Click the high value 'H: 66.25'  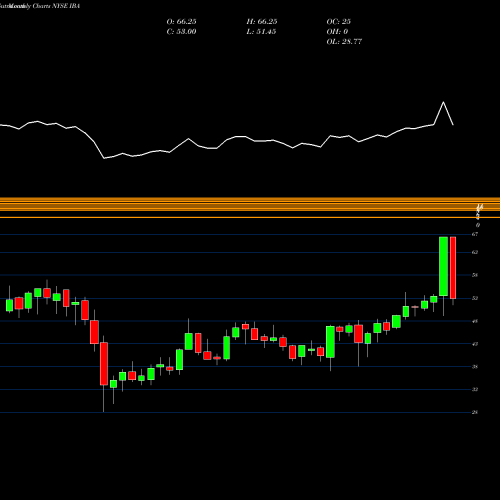pyautogui.click(x=262, y=22)
